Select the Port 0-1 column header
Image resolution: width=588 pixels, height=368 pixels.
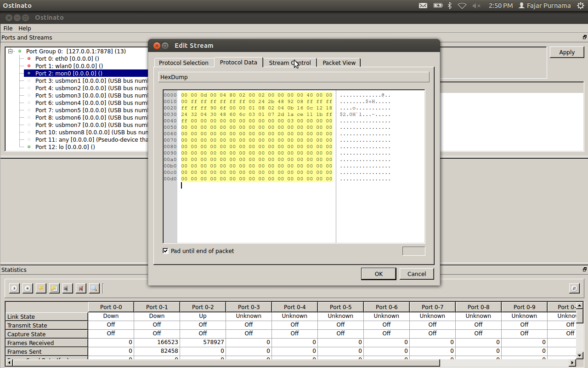[x=157, y=307]
